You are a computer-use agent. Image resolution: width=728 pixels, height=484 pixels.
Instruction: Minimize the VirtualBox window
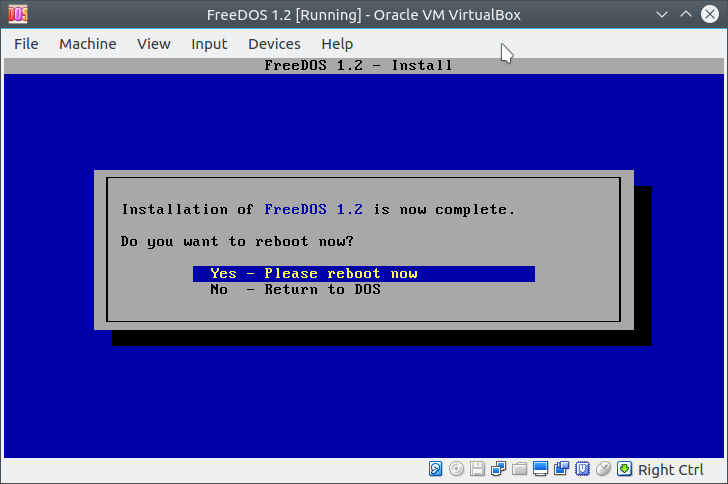pyautogui.click(x=662, y=14)
